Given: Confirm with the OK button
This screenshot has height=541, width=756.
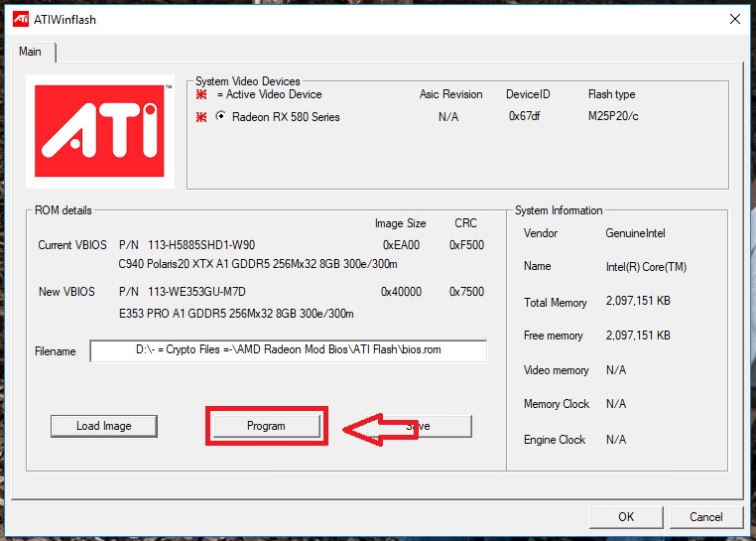Looking at the screenshot, I should point(626,517).
